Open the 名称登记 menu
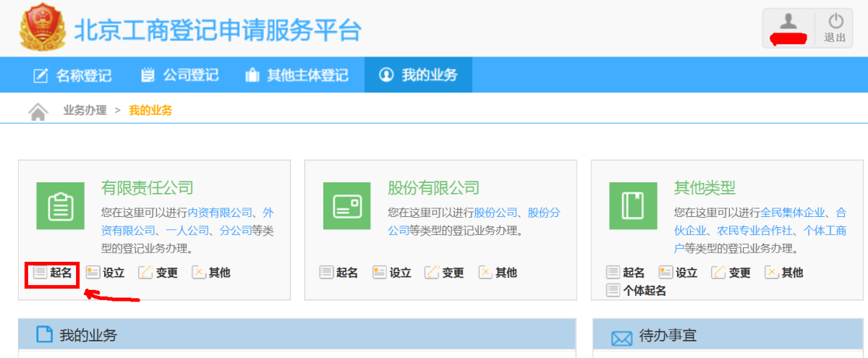 click(73, 75)
